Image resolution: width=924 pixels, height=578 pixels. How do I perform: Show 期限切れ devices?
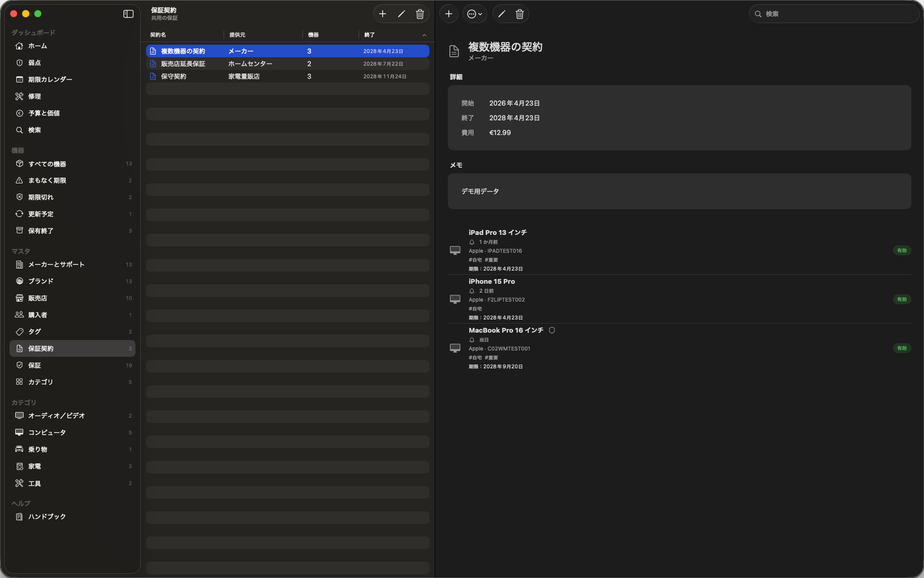point(72,198)
